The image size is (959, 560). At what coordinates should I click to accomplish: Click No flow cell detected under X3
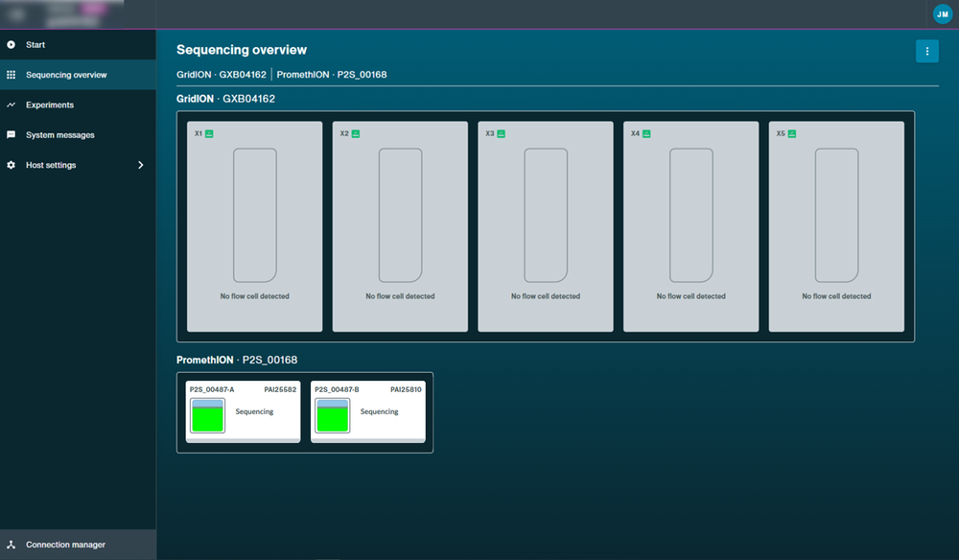point(546,296)
